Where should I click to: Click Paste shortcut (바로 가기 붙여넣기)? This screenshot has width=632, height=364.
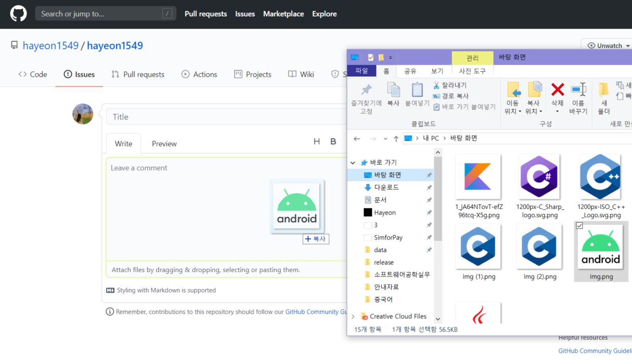[465, 107]
